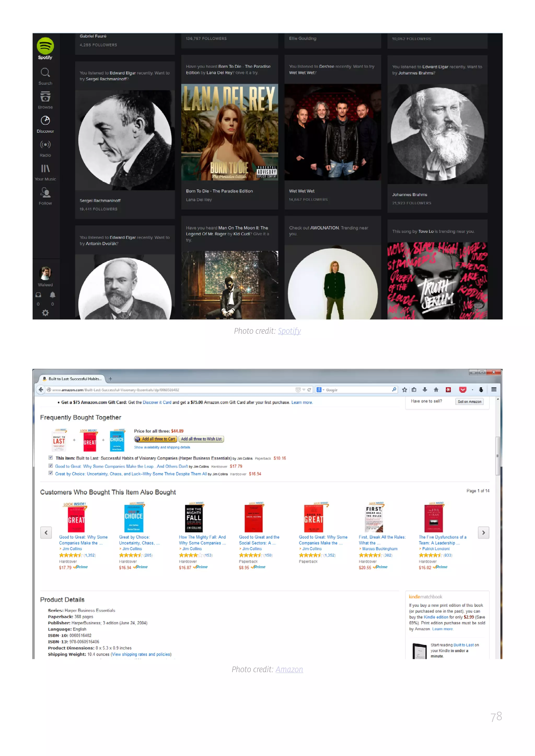Viewport: 535px width, 756px height.
Task: Uncheck the Good to Great checkbox
Action: point(50,466)
